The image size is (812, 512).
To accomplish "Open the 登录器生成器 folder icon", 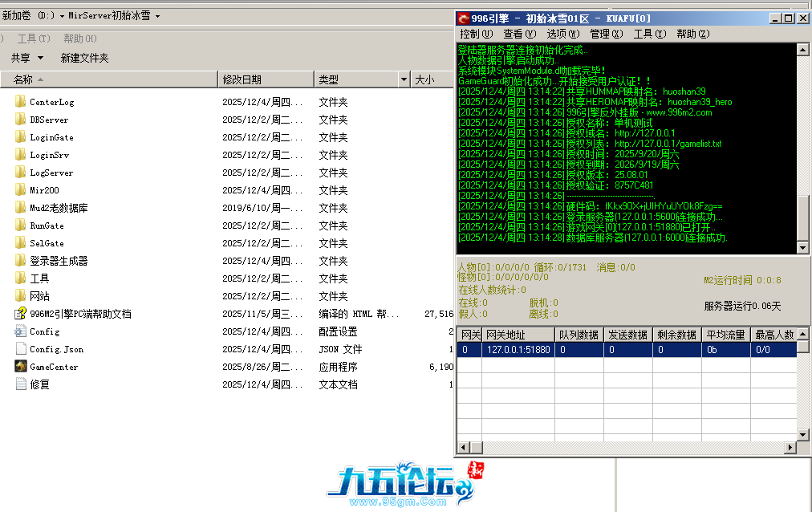I will coord(21,261).
